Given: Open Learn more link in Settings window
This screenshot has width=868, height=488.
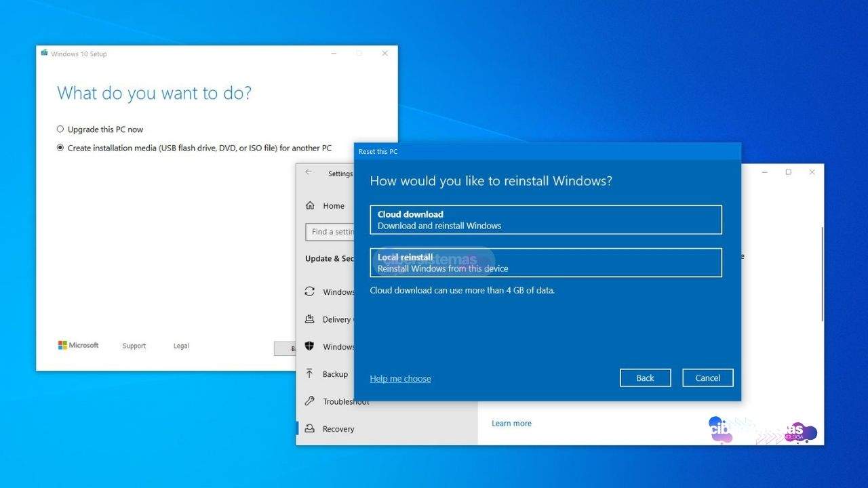Looking at the screenshot, I should [511, 423].
